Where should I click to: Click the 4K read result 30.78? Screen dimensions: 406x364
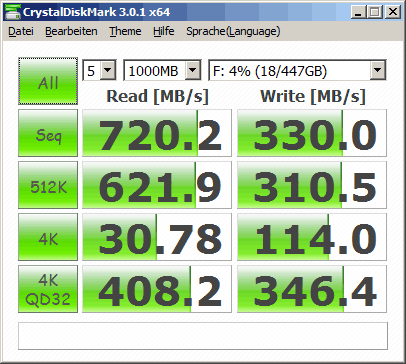157,237
